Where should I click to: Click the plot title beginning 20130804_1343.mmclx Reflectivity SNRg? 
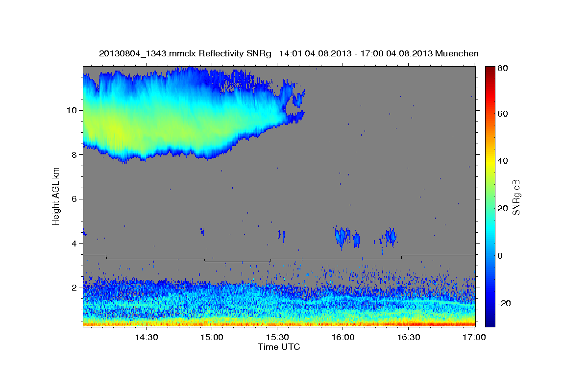pyautogui.click(x=289, y=53)
